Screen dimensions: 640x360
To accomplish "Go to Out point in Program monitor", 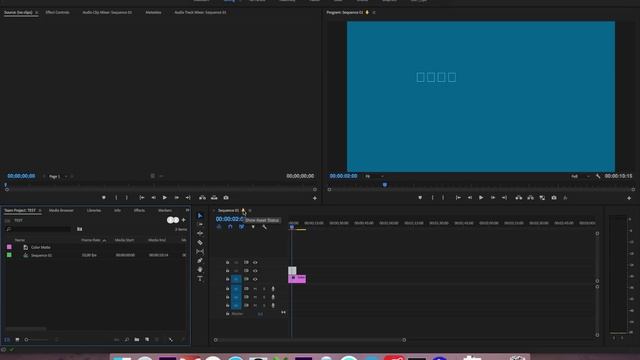I will point(504,198).
